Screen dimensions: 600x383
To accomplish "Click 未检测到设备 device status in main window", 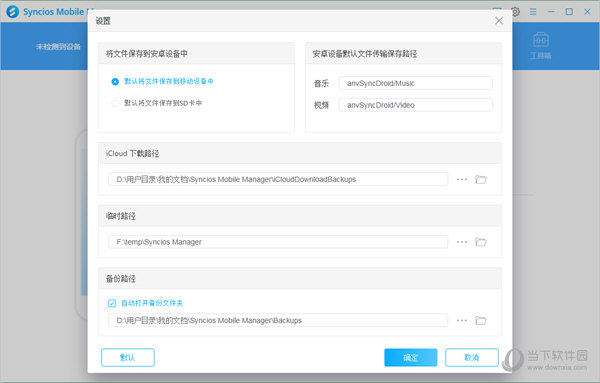I will 58,47.
